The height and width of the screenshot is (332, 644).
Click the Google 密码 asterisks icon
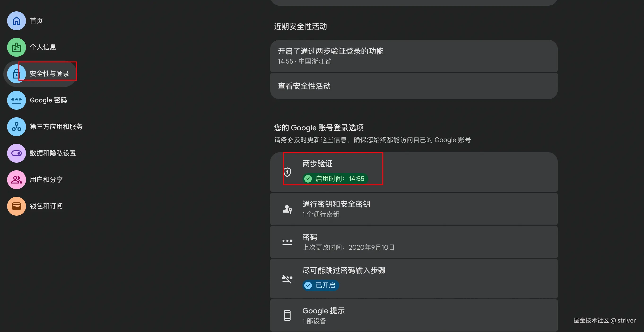click(x=17, y=100)
